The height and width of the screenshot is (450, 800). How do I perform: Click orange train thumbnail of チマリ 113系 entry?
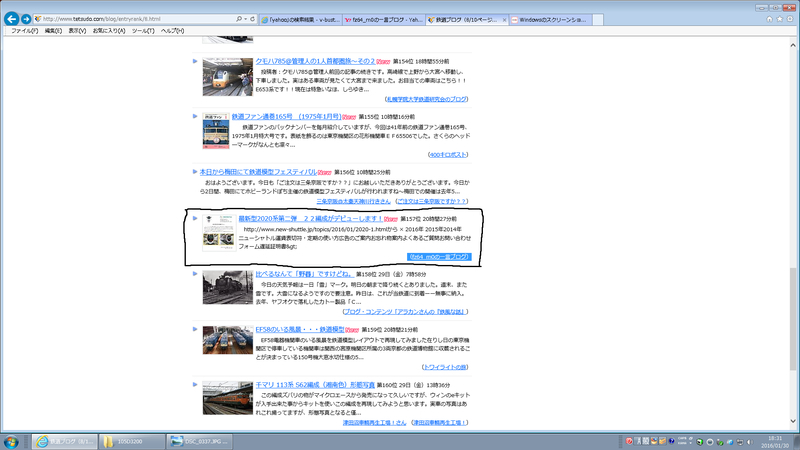[228, 398]
